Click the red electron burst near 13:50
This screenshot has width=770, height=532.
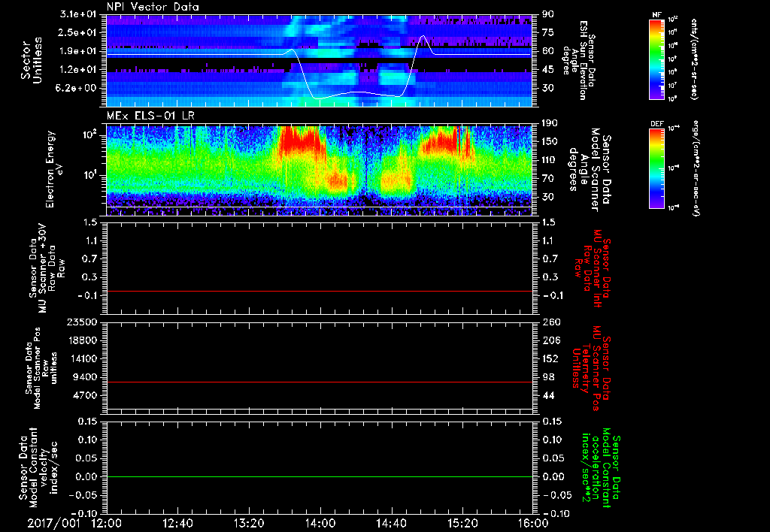coord(301,140)
